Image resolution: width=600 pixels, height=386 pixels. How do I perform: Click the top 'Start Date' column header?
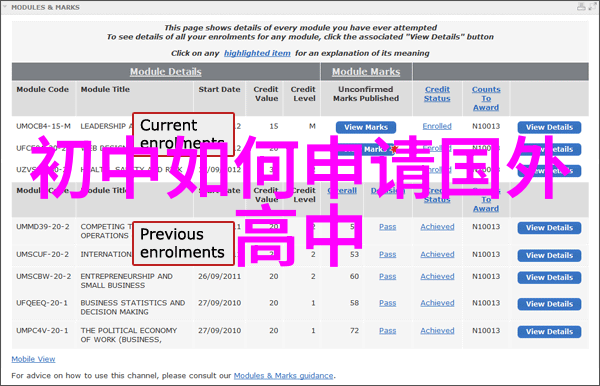(219, 89)
